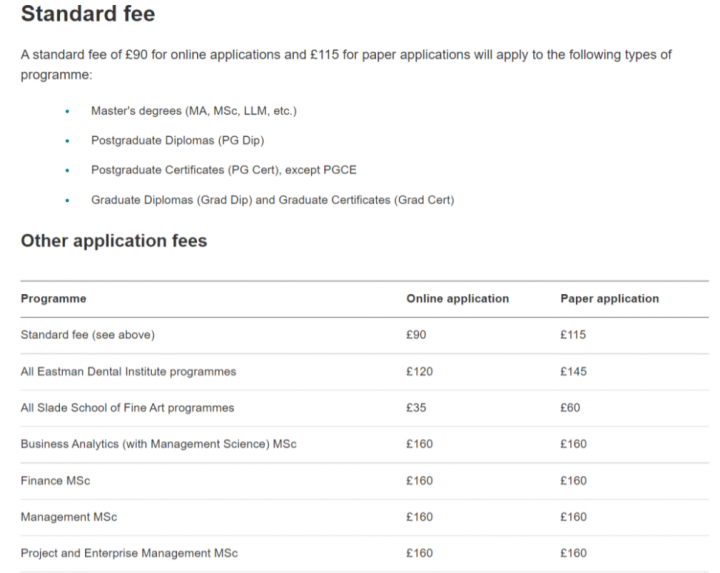Image resolution: width=720 pixels, height=573 pixels.
Task: Click the "Standard fee" heading
Action: [x=88, y=15]
